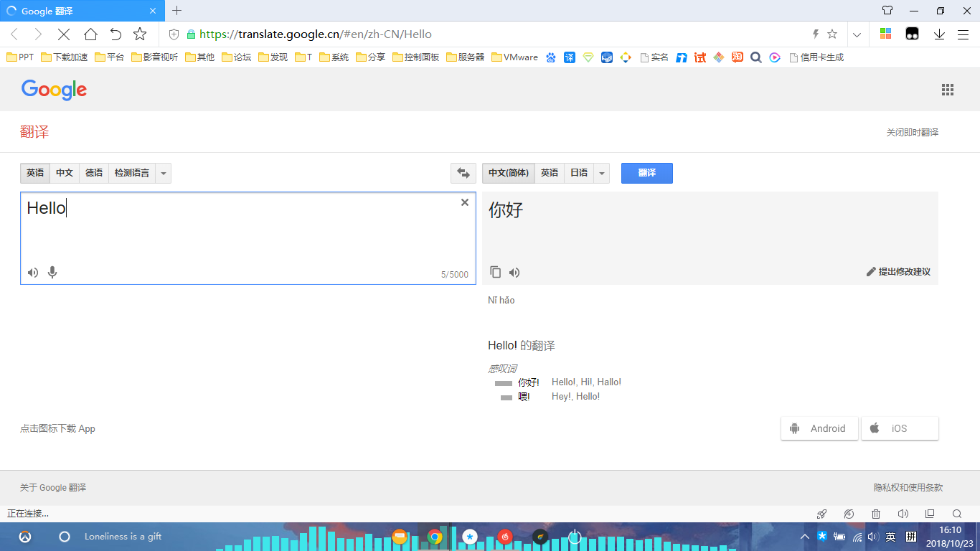Swap source and target languages
This screenshot has height=551, width=980.
(x=463, y=173)
